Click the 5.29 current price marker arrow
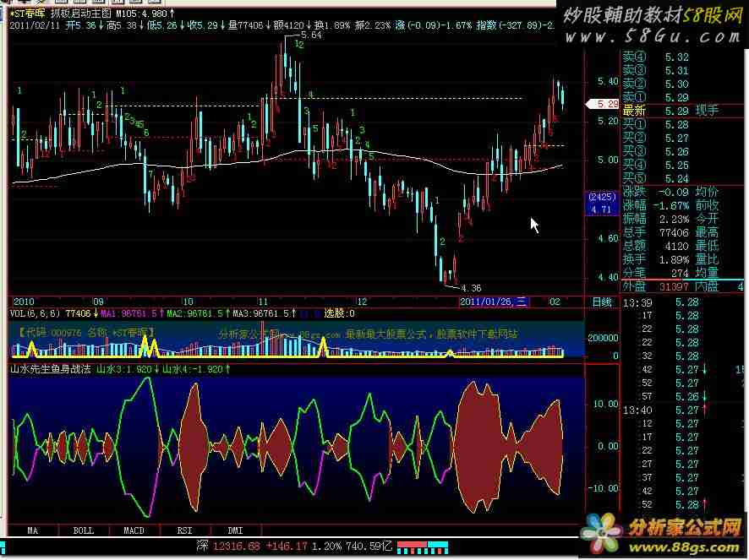This screenshot has width=749, height=560. pos(603,104)
